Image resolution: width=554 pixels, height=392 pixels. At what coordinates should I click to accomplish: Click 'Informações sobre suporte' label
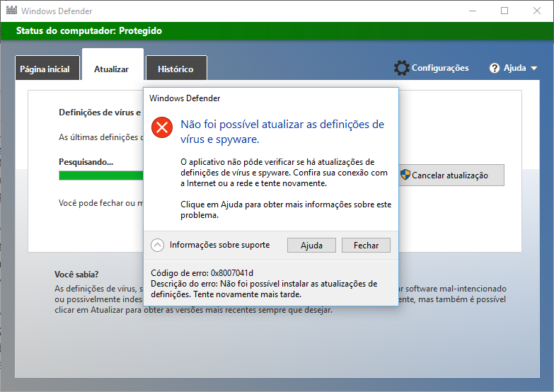[x=219, y=245]
